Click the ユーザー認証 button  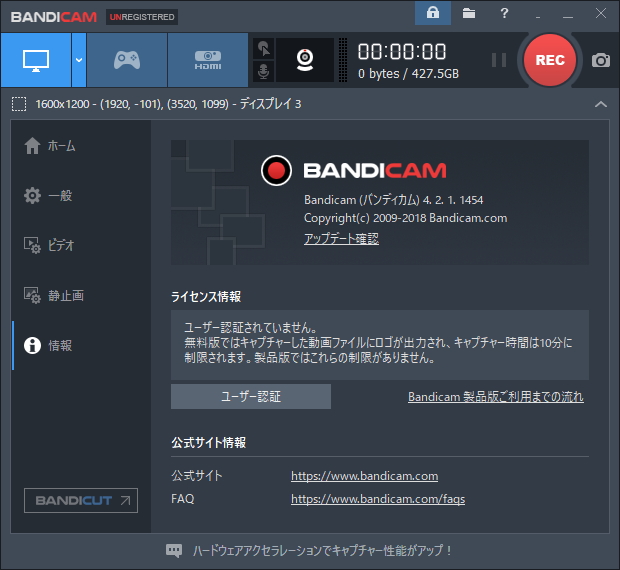(251, 396)
